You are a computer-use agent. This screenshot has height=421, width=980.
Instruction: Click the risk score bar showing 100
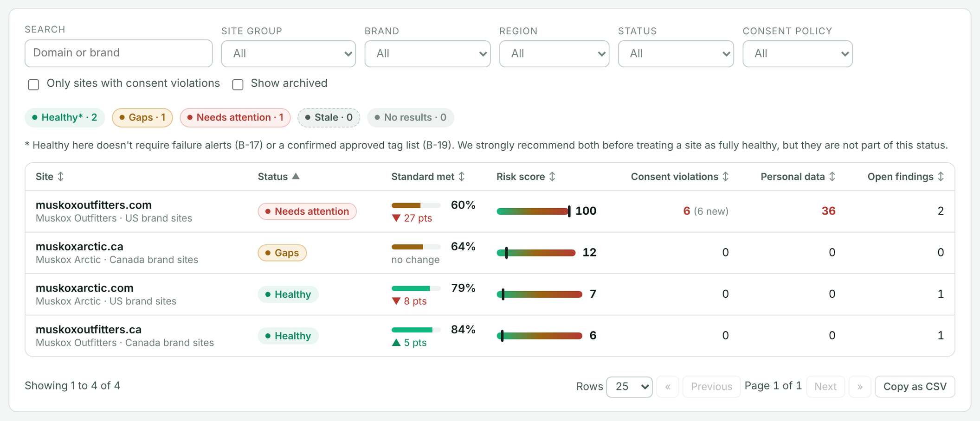pos(534,211)
